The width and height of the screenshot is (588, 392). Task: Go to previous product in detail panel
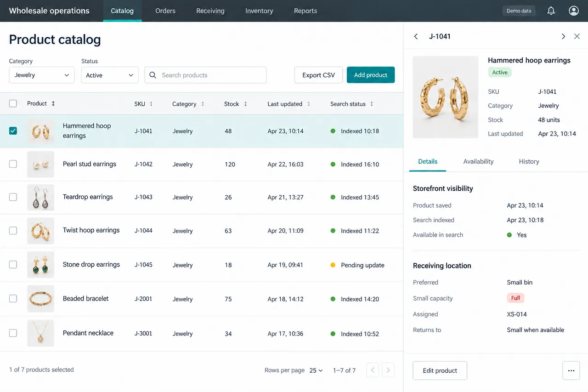pyautogui.click(x=416, y=36)
